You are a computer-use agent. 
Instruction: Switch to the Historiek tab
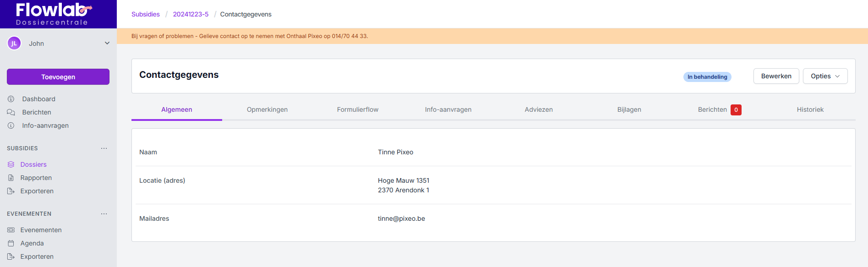tap(810, 109)
